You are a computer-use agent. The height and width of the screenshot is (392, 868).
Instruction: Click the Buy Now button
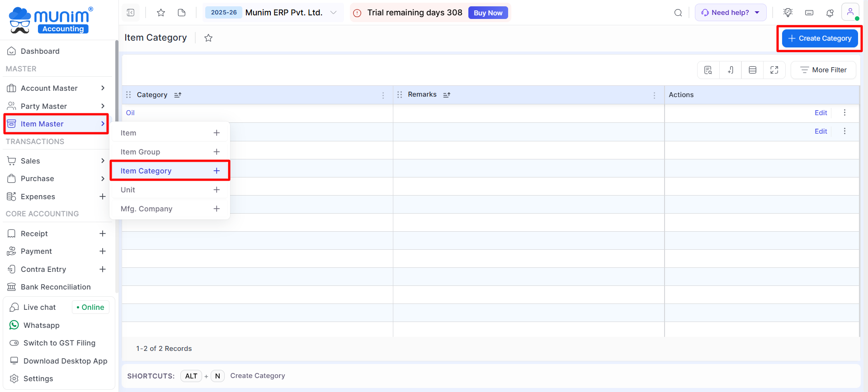tap(488, 13)
